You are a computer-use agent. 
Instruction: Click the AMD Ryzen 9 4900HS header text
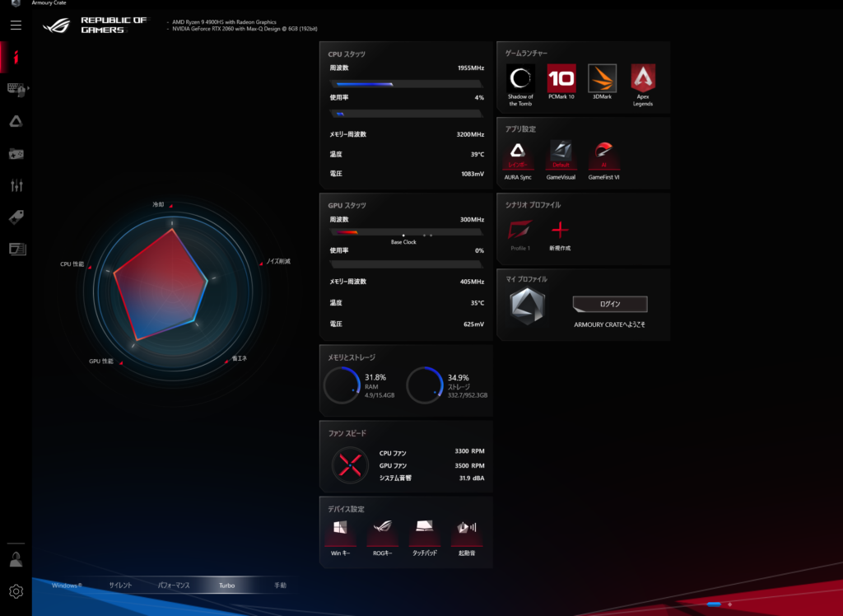tap(224, 22)
